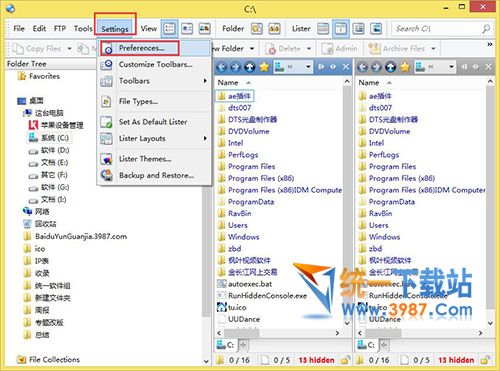The height and width of the screenshot is (371, 500).
Task: Toggle lock icon in right status bar
Action: pos(485,360)
